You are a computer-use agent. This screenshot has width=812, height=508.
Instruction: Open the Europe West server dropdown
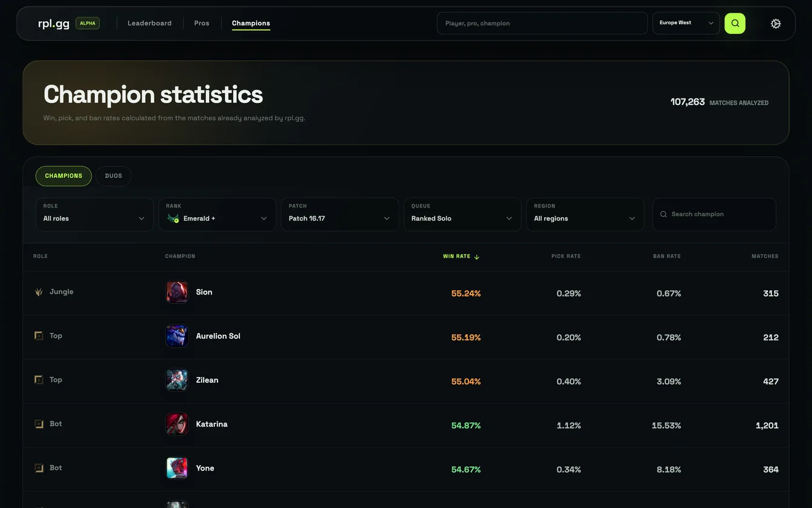tap(686, 23)
